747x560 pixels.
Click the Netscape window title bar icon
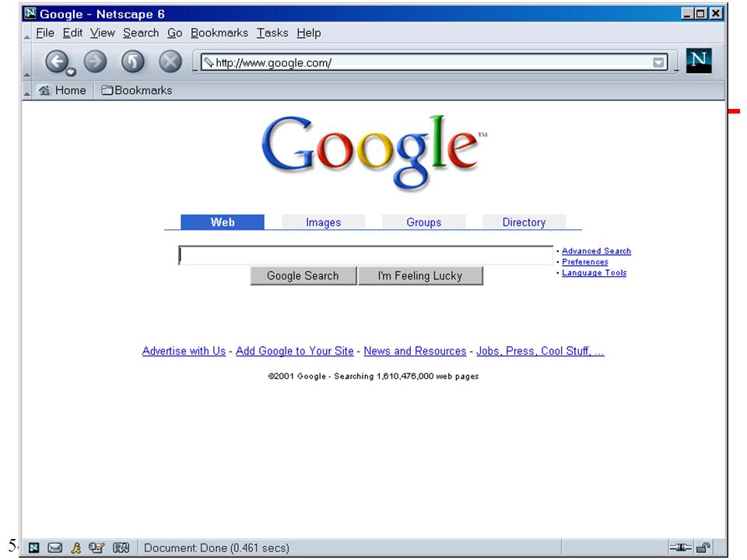point(30,13)
